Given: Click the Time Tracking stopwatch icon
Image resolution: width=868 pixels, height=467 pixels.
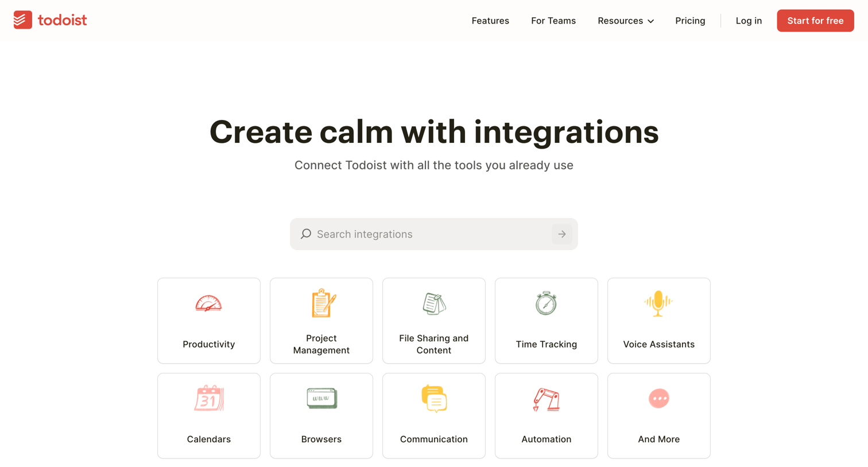Looking at the screenshot, I should coord(546,303).
